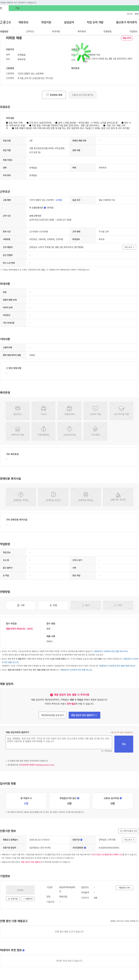139x980 pixels.
Task: Click the 12개월 contract period text
Action: coord(58,200)
